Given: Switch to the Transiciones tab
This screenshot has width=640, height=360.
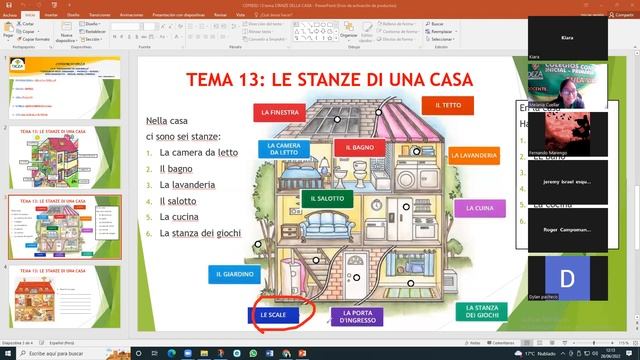Looking at the screenshot, I should [100, 15].
